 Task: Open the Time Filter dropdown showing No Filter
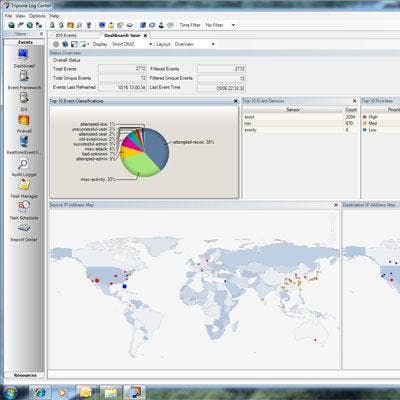[220, 25]
